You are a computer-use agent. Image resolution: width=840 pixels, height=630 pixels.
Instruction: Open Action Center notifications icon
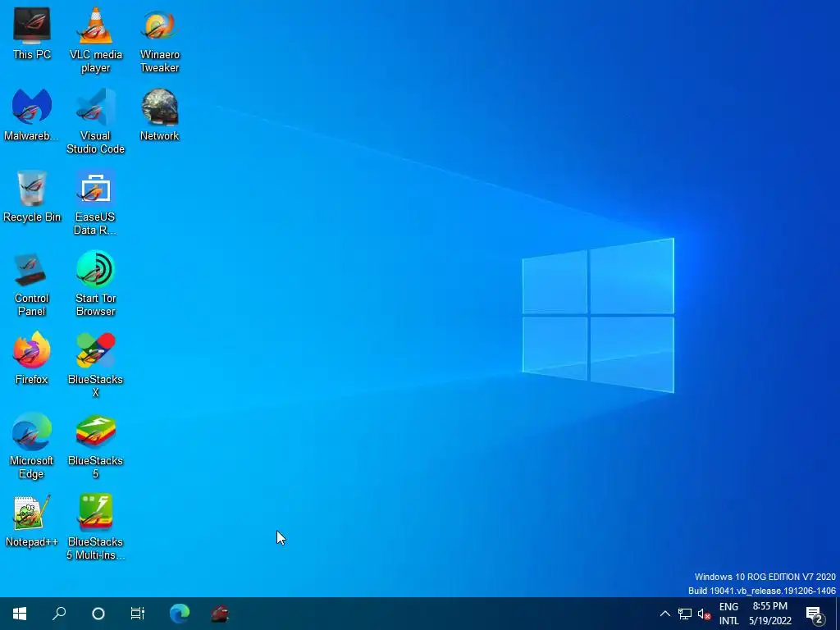click(815, 614)
